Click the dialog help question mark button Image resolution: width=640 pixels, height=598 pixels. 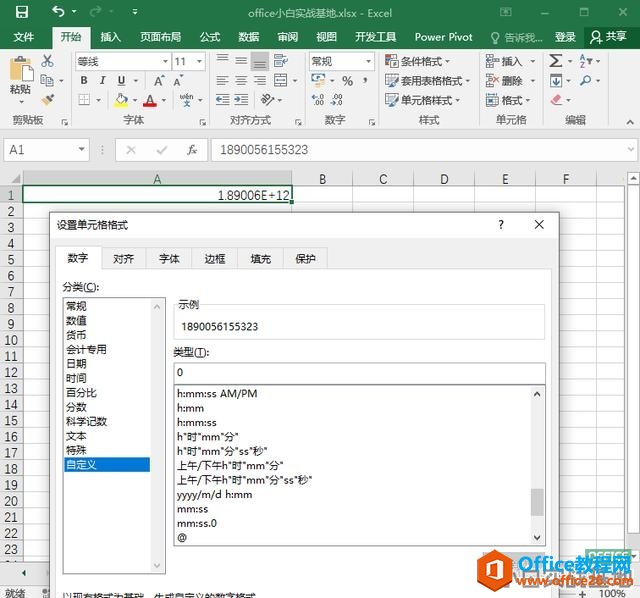pos(501,224)
